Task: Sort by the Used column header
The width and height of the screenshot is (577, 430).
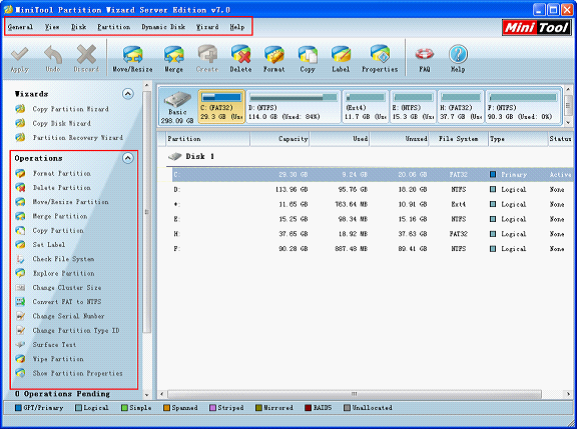Action: (x=340, y=139)
